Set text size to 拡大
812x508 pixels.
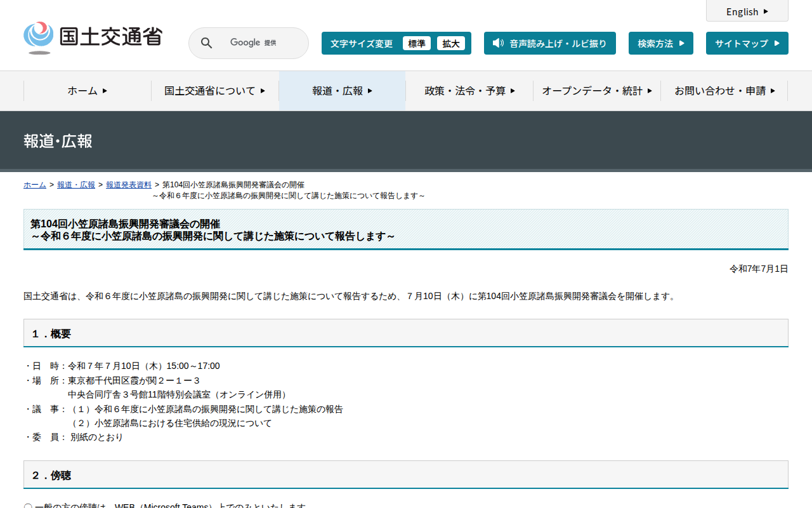click(x=450, y=43)
